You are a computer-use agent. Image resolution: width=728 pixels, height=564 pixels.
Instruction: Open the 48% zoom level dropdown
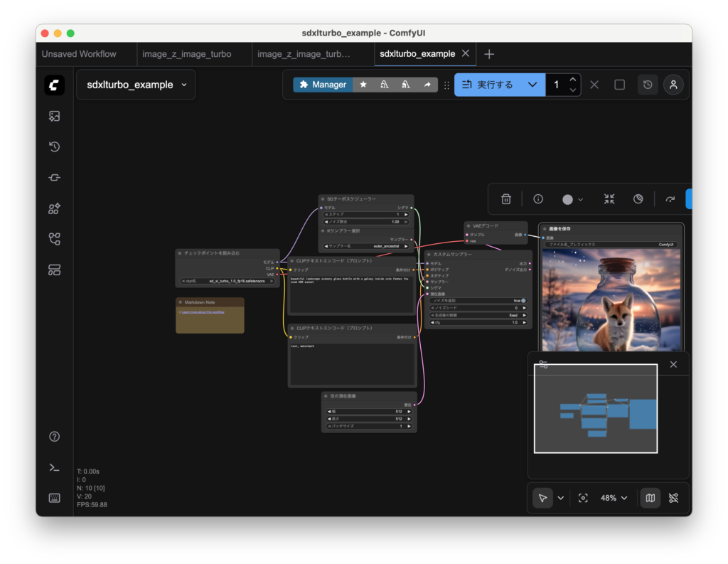tap(614, 498)
